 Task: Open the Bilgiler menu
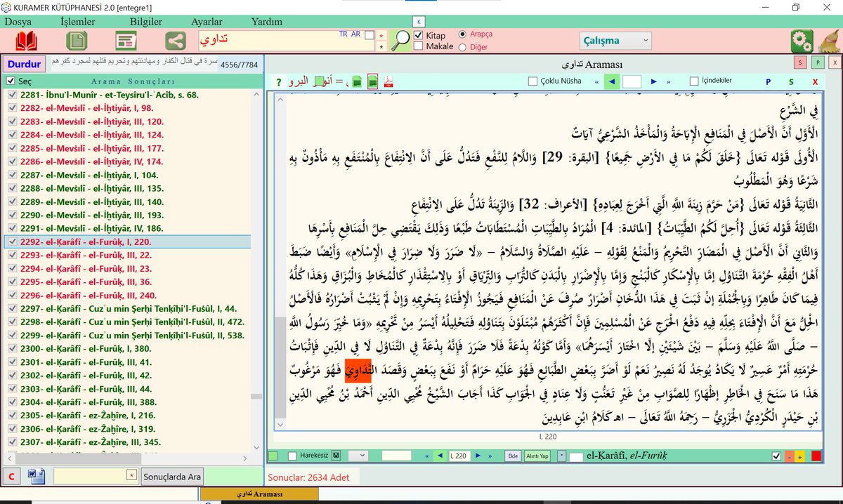145,22
